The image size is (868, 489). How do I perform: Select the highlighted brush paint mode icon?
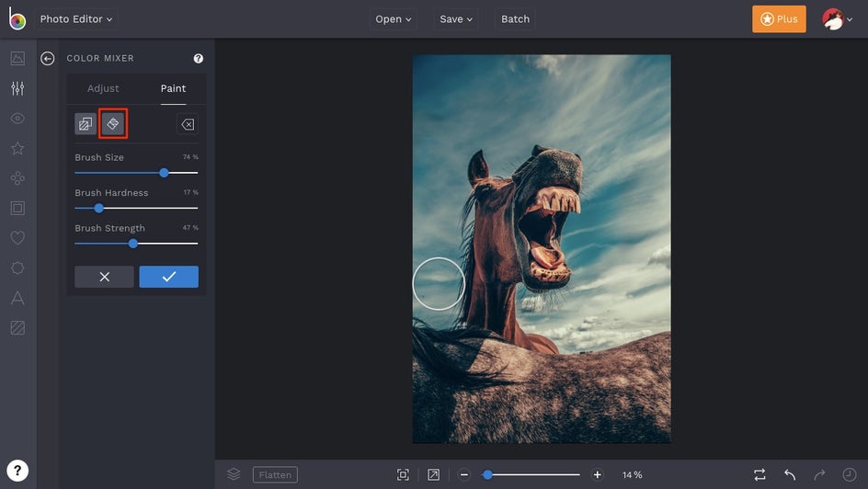[x=113, y=123]
